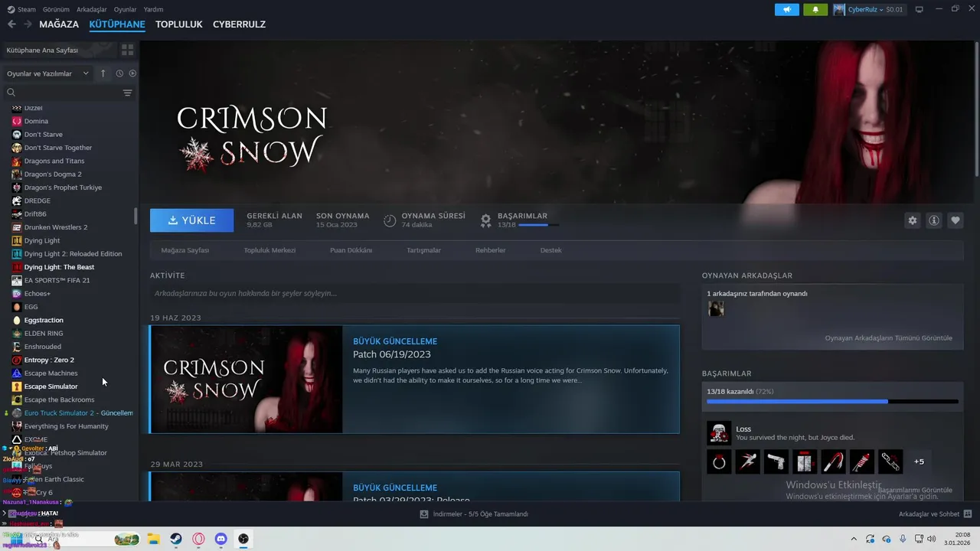Image resolution: width=980 pixels, height=551 pixels.
Task: Open Patch 06/19/2023 news thumbnail
Action: (x=247, y=380)
